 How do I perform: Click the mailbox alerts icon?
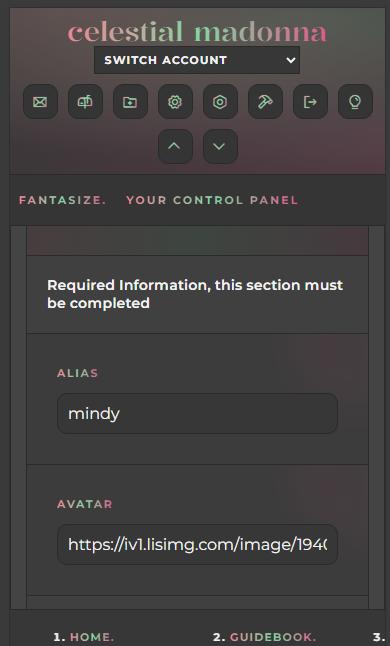click(85, 102)
